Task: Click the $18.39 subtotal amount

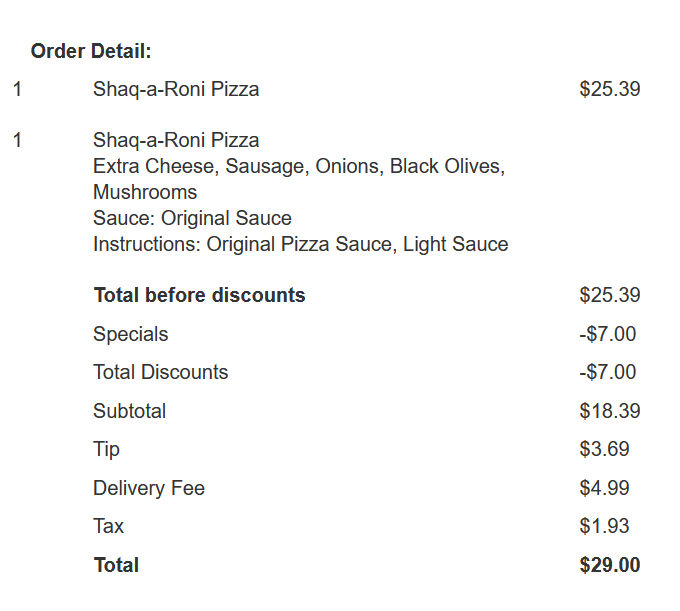Action: click(x=609, y=411)
